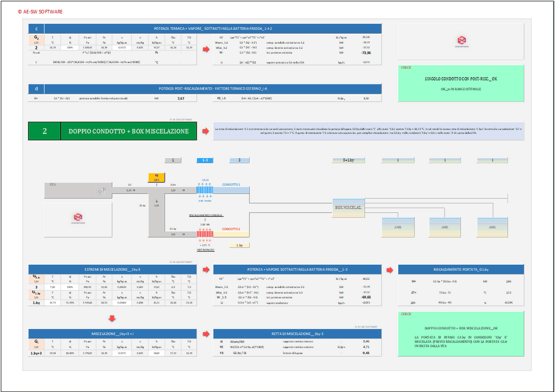The width and height of the screenshot is (555, 392).
Task: Click the AE-SW logo box below the UTA
Action: click(x=79, y=217)
